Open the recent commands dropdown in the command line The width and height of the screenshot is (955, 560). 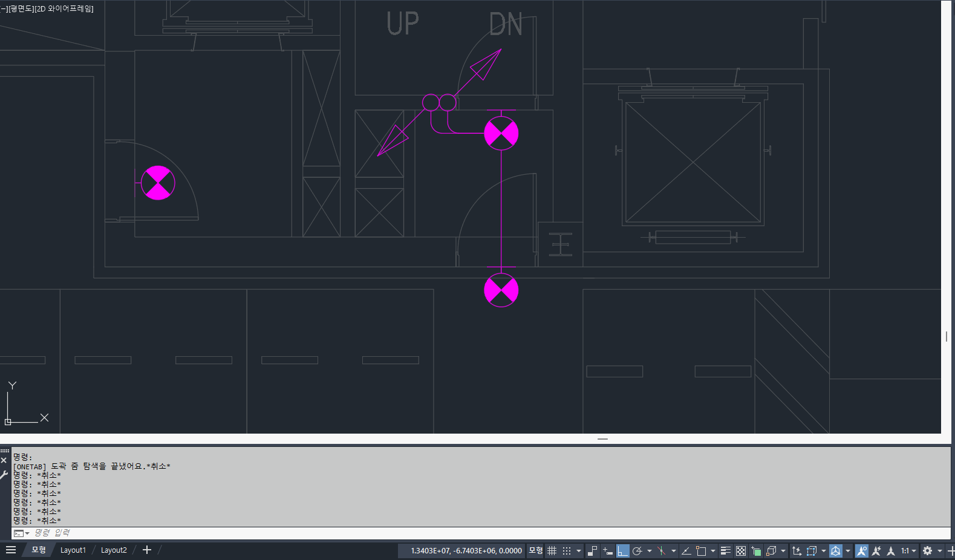[x=22, y=533]
